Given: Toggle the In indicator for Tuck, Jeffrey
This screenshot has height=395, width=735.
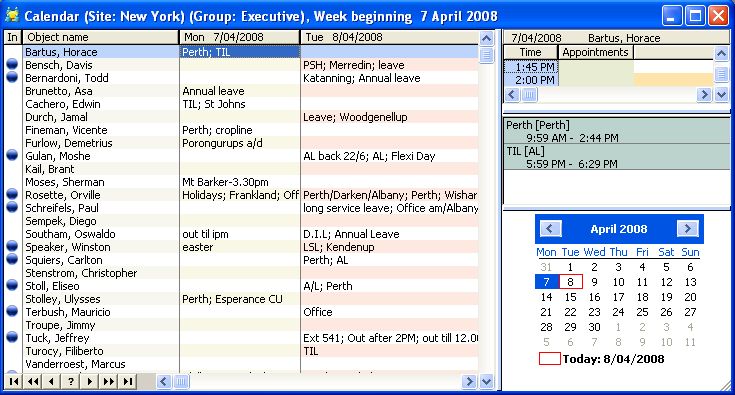Looking at the screenshot, I should pos(13,337).
